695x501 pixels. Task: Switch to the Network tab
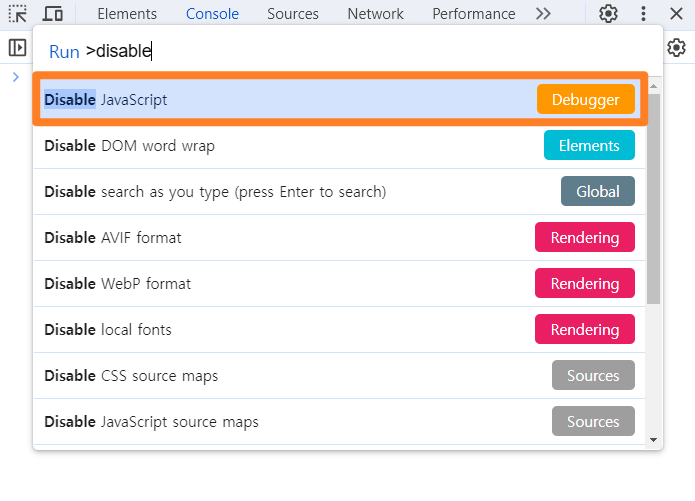click(x=376, y=14)
